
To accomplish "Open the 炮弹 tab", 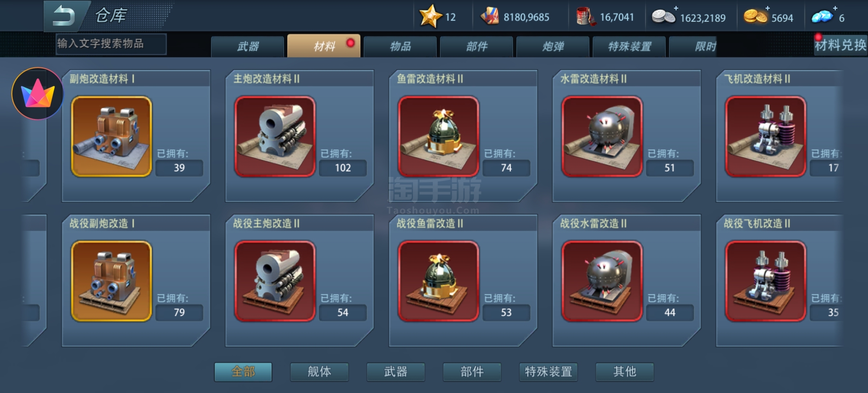I will pos(553,46).
